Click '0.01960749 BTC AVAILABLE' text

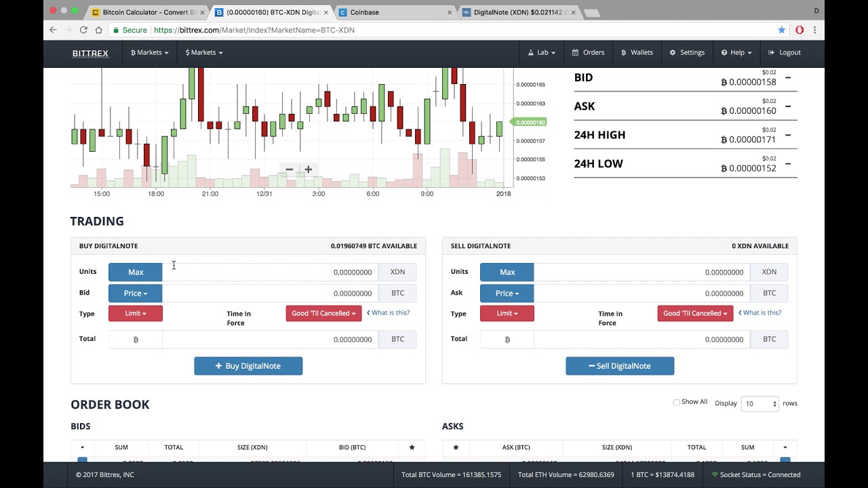tap(374, 246)
